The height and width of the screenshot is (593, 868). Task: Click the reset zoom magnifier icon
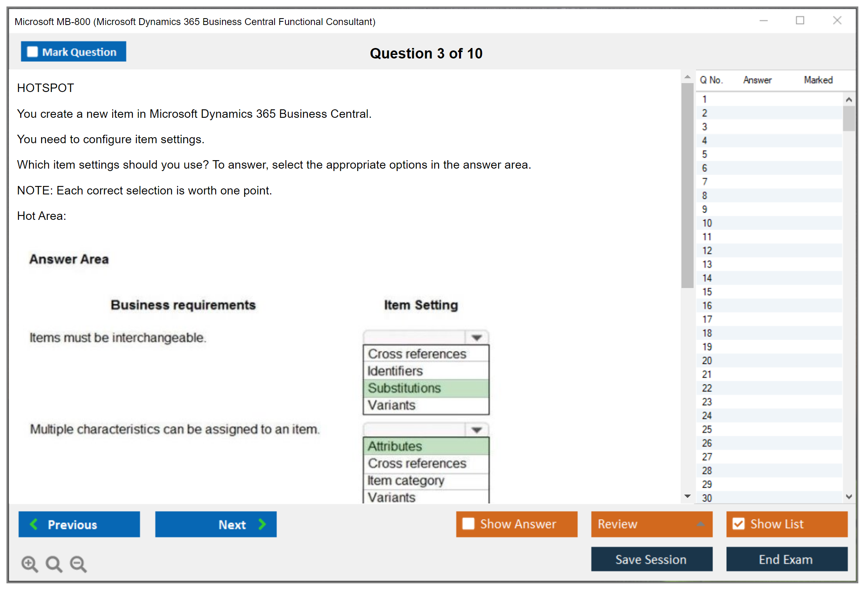click(x=54, y=564)
